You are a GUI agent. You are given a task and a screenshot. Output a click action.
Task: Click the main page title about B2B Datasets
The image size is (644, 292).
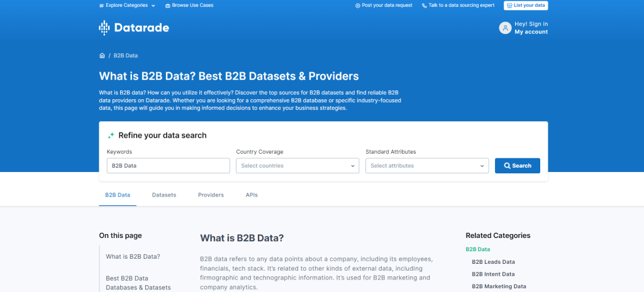point(229,76)
